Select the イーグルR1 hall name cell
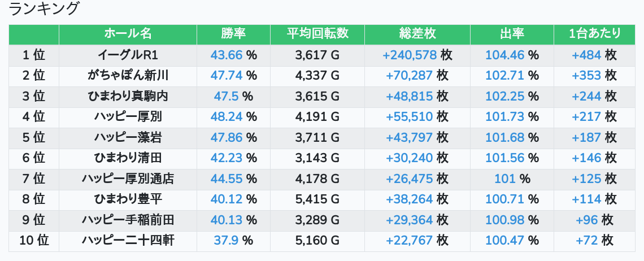The image size is (644, 261). [128, 55]
